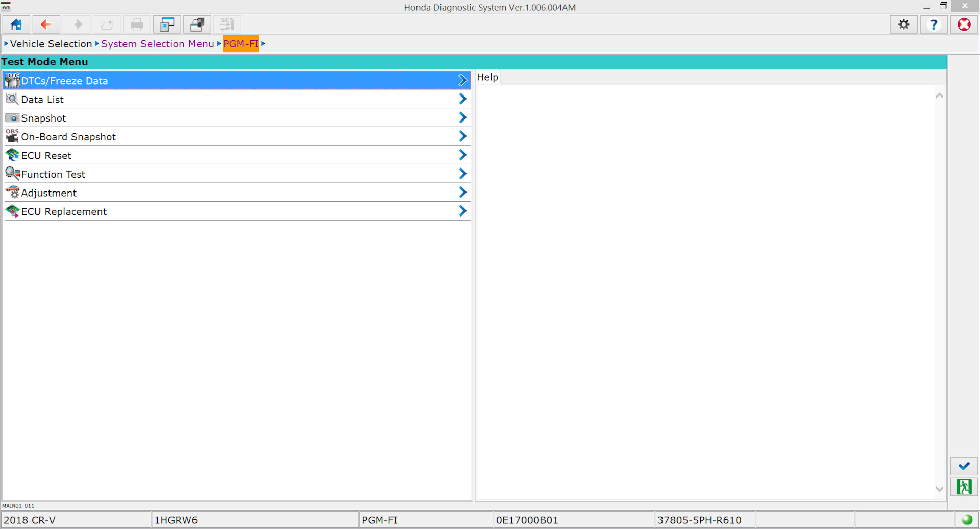Open settings gear icon
This screenshot has height=529, width=980.
coord(904,25)
